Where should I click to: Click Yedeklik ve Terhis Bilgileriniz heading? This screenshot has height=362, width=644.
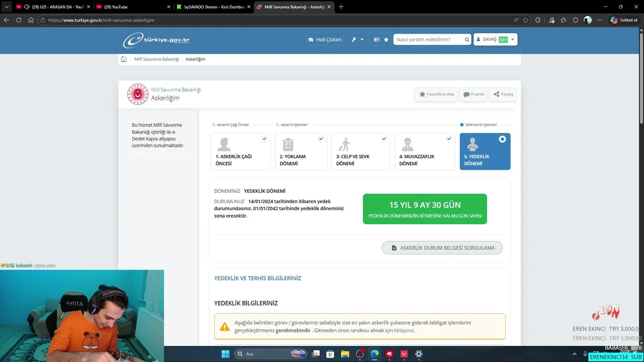[258, 278]
